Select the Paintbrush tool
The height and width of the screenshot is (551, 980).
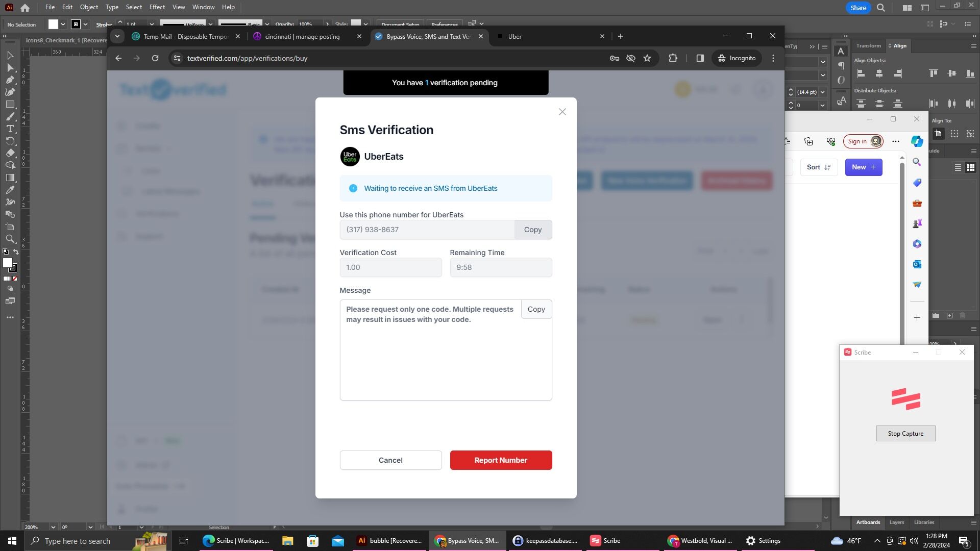pos(10,116)
